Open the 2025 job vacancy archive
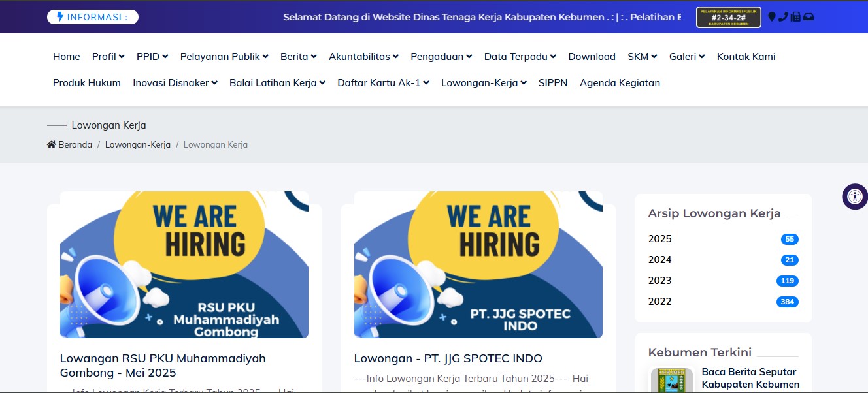The image size is (868, 393). tap(659, 239)
